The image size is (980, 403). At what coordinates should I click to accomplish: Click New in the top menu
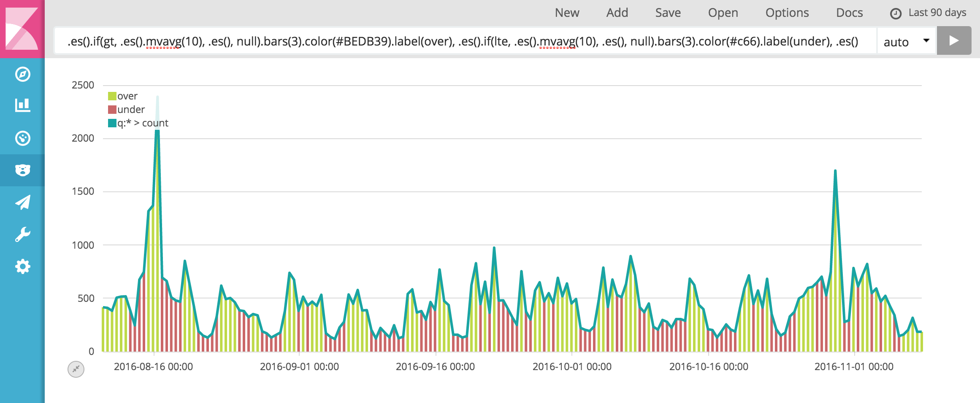[567, 13]
